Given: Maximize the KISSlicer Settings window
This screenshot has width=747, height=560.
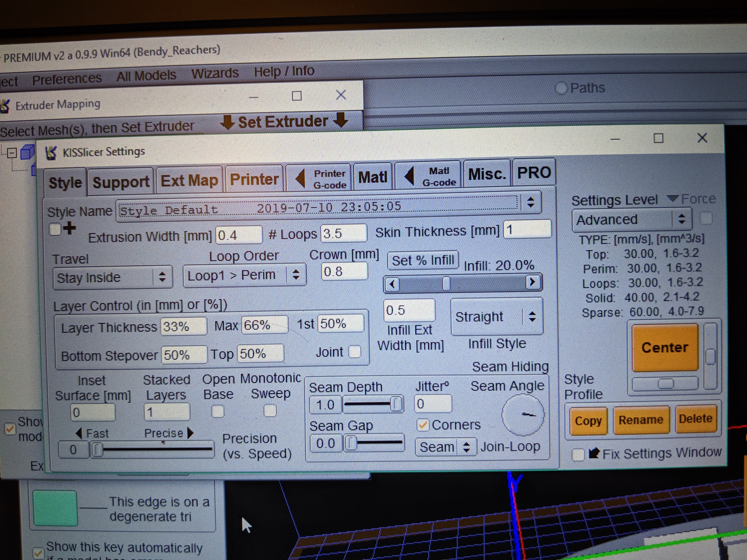Looking at the screenshot, I should coord(658,138).
